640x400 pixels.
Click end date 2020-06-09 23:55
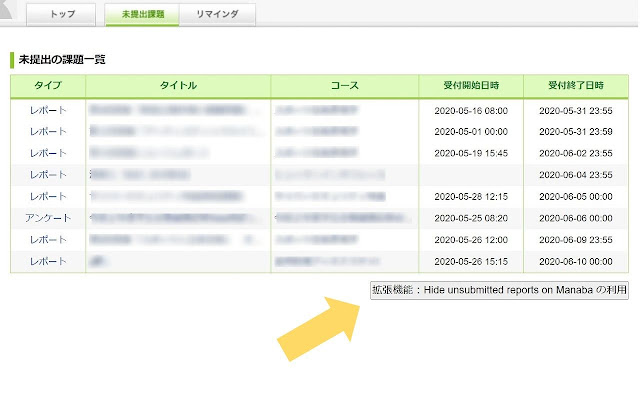tap(576, 240)
